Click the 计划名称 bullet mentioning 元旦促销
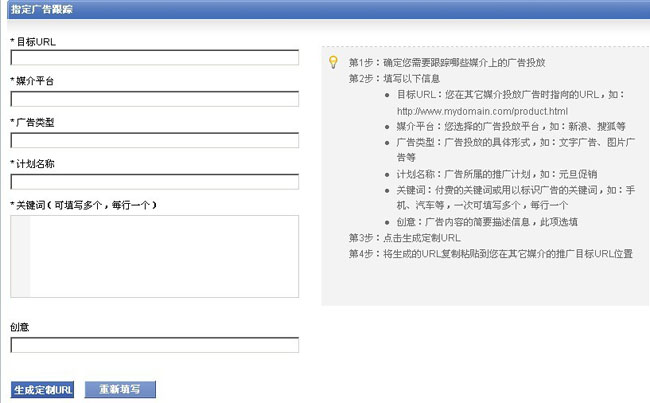Viewport: 650px width, 403px height. (x=497, y=174)
